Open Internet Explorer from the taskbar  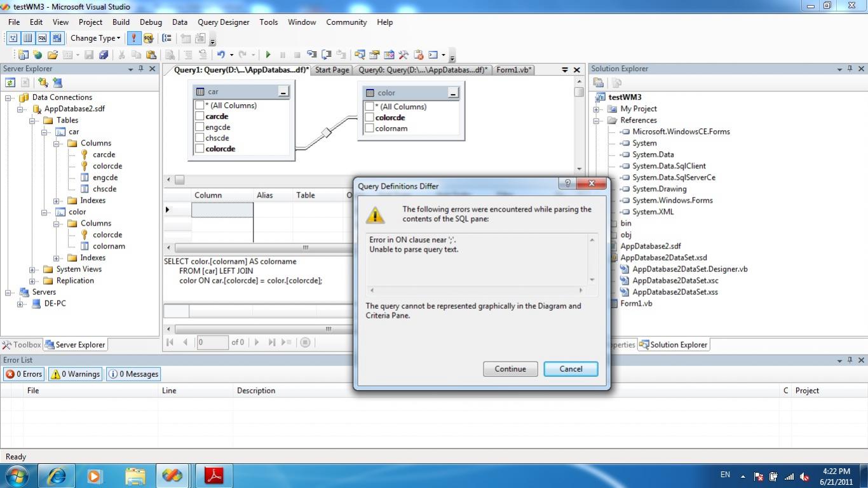(57, 475)
